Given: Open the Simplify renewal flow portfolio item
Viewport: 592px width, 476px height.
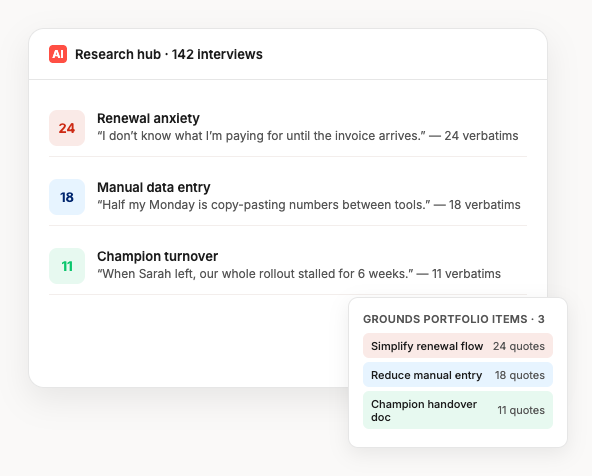Looking at the screenshot, I should (x=458, y=346).
